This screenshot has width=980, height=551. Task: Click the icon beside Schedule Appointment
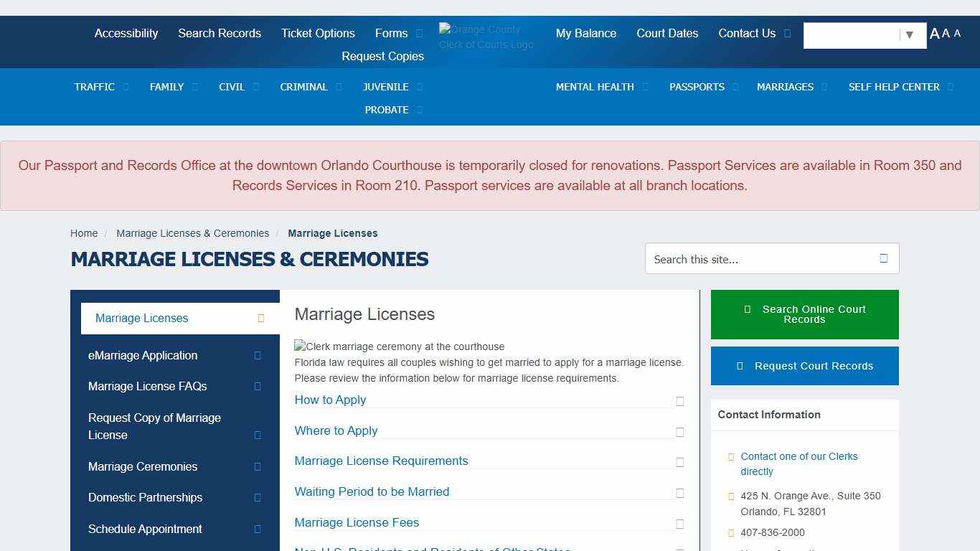(x=258, y=529)
